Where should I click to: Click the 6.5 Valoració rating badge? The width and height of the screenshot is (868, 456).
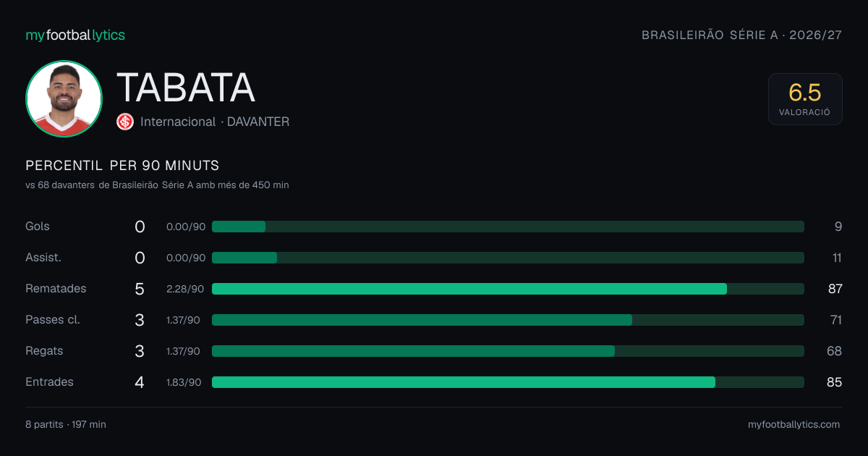tap(805, 99)
